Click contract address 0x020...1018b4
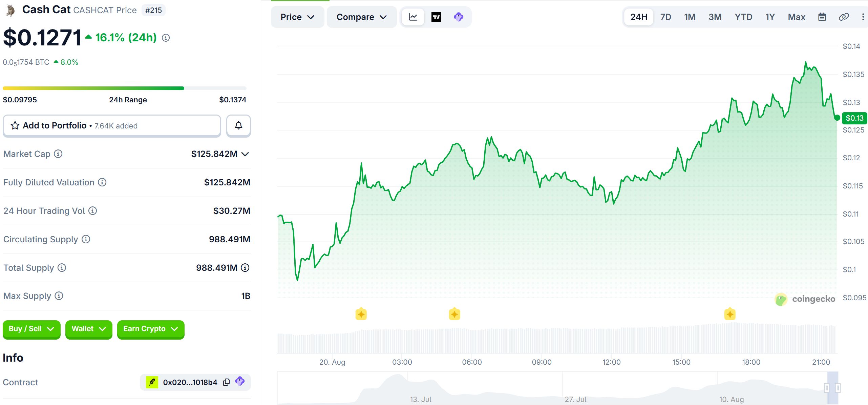The width and height of the screenshot is (868, 405). coord(190,382)
